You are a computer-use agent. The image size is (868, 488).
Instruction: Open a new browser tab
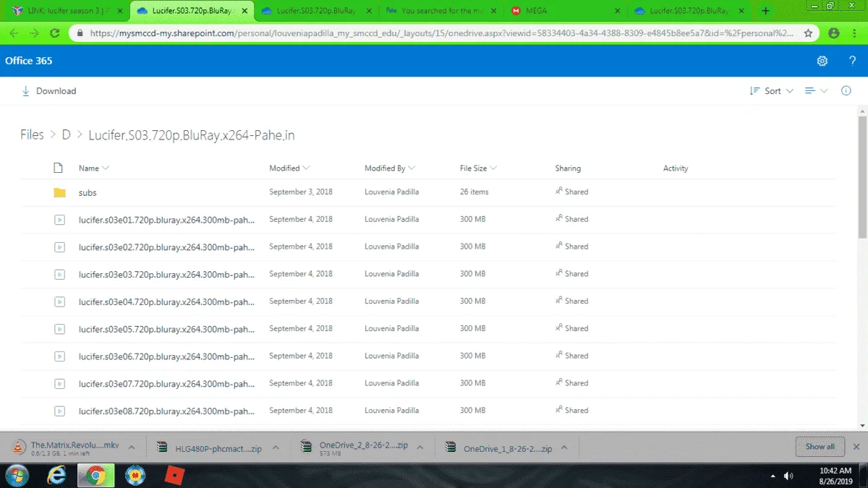[x=766, y=11]
